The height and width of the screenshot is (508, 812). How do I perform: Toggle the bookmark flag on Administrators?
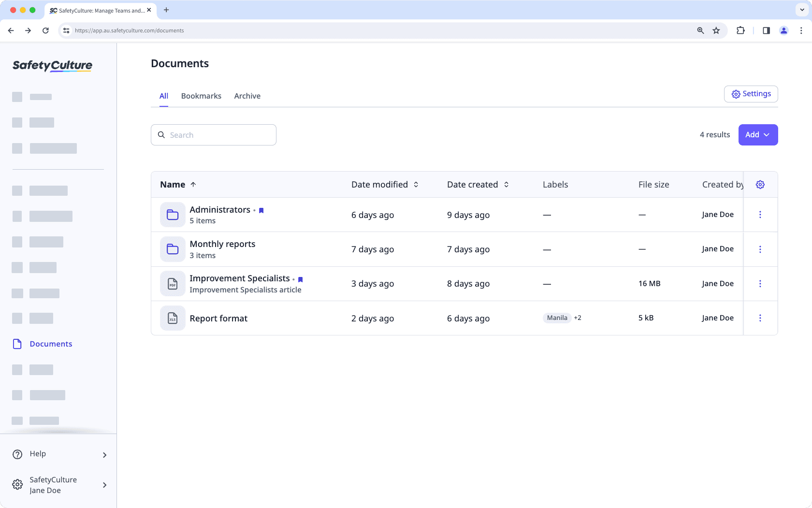pyautogui.click(x=261, y=210)
